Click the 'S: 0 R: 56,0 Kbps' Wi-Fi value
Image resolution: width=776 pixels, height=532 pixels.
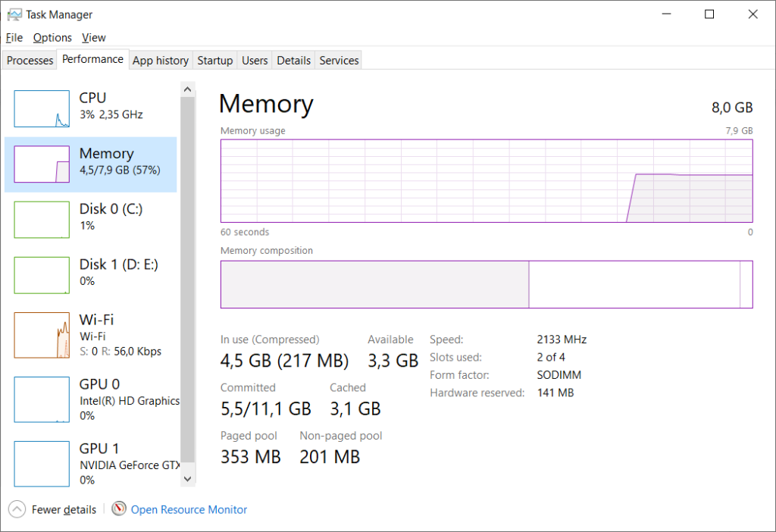pyautogui.click(x=120, y=352)
